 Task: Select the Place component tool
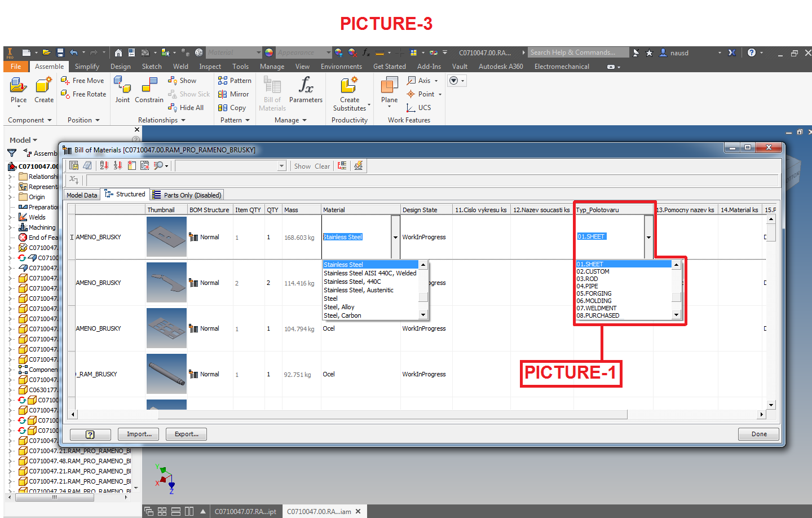tap(18, 90)
